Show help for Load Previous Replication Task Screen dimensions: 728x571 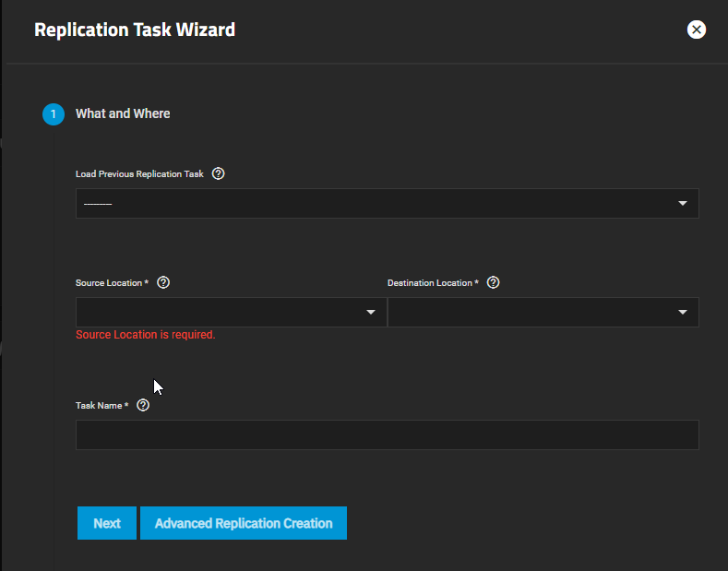pos(218,173)
